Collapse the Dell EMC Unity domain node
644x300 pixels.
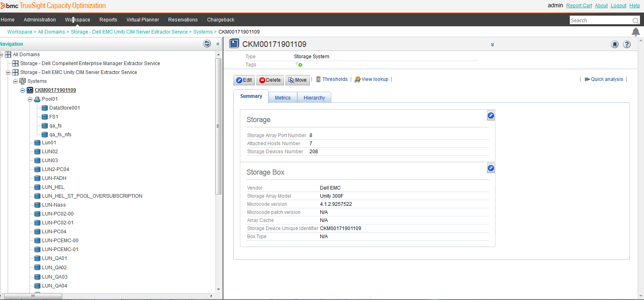tap(8, 73)
